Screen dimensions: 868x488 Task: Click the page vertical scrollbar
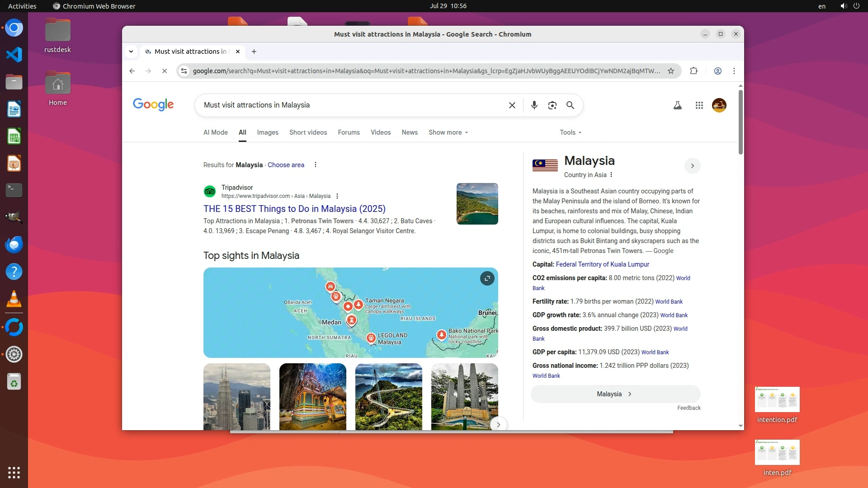point(741,122)
